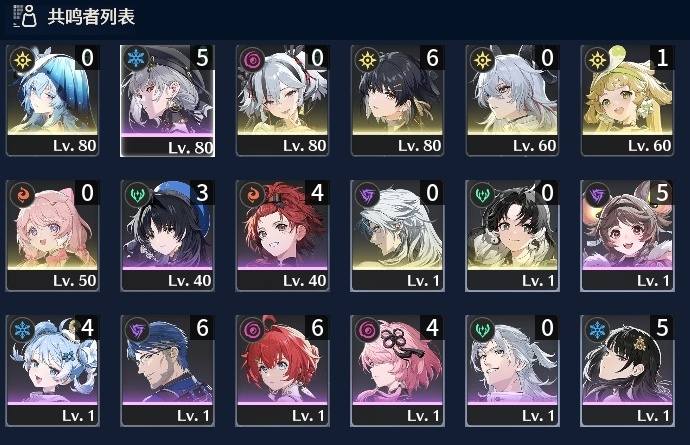The height and width of the screenshot is (445, 690).
Task: Select the blonde Lv. 60 character portrait
Action: pyautogui.click(x=628, y=100)
